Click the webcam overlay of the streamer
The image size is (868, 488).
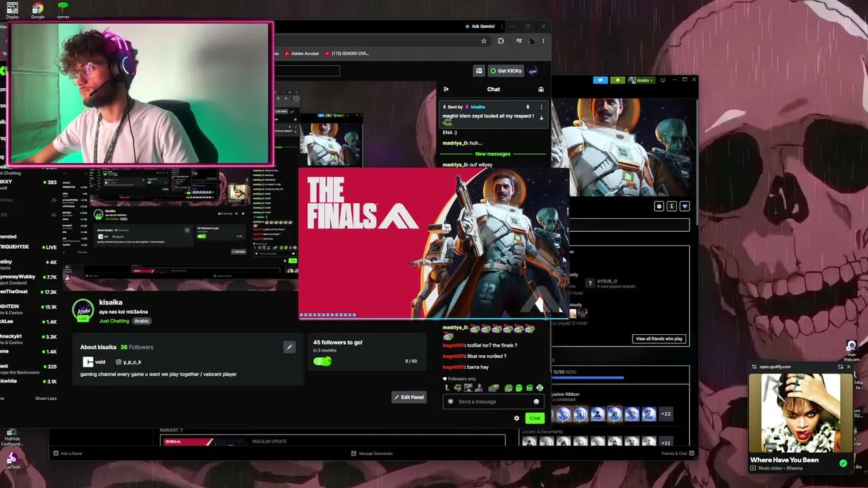[140, 94]
